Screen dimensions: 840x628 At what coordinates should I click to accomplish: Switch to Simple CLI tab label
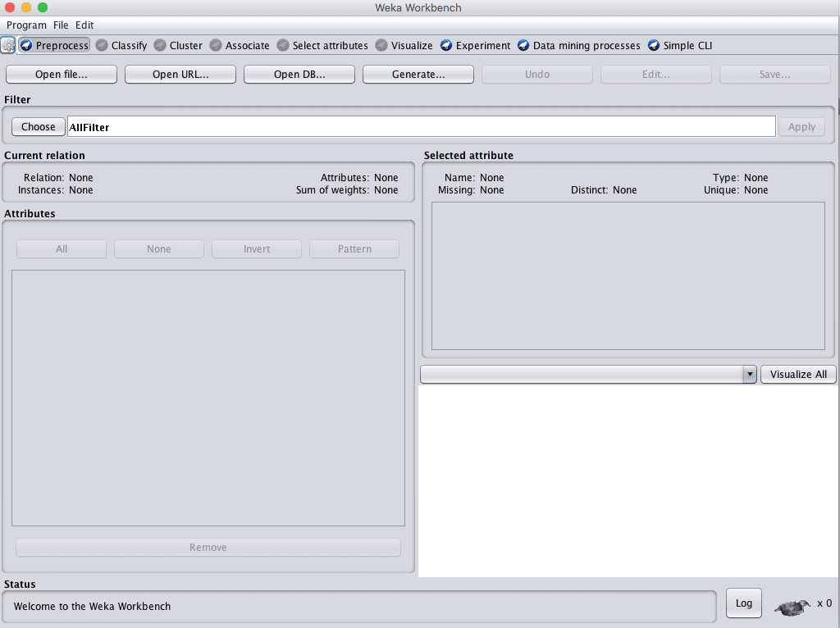pos(687,46)
